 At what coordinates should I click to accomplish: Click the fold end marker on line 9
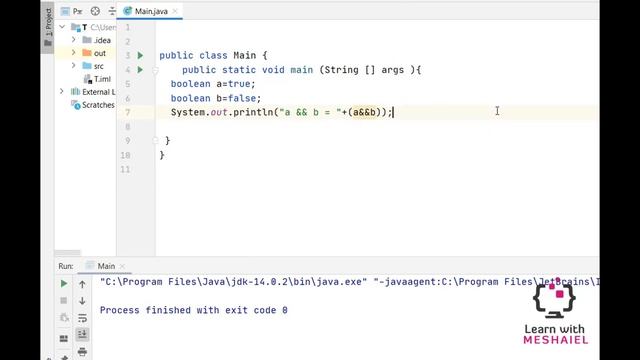tap(155, 141)
